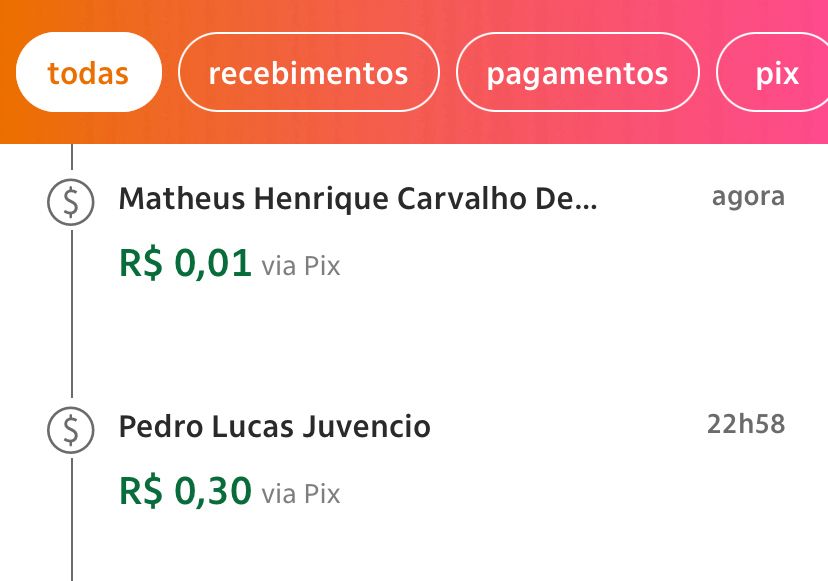
Task: Click the R$ 0,30 amount
Action: (x=185, y=492)
